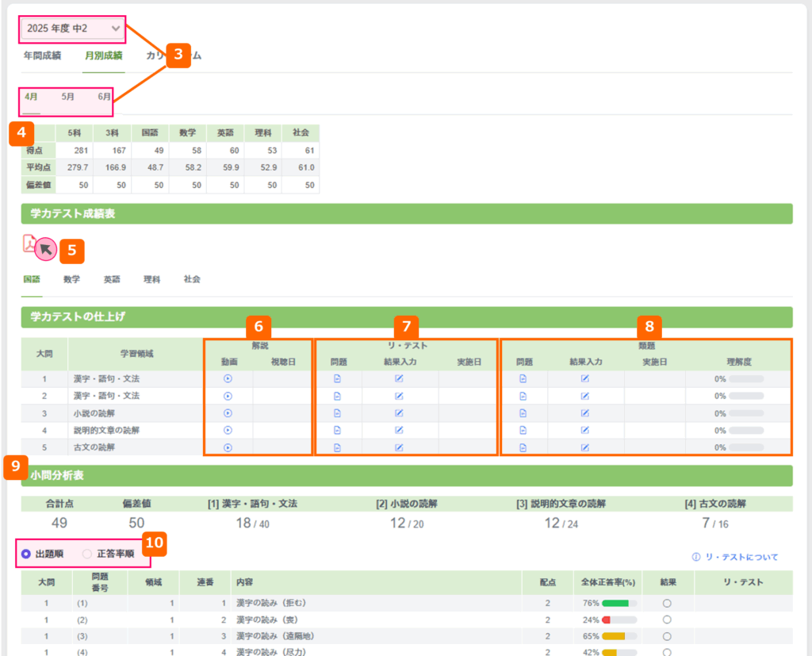Click the 76% 全体正答率 progress bar
This screenshot has width=812, height=656.
(619, 603)
